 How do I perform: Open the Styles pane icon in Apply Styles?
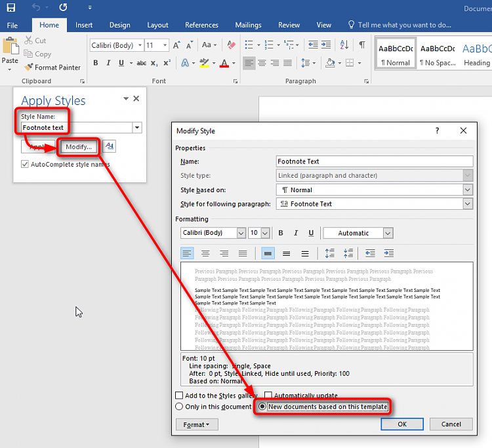[109, 146]
